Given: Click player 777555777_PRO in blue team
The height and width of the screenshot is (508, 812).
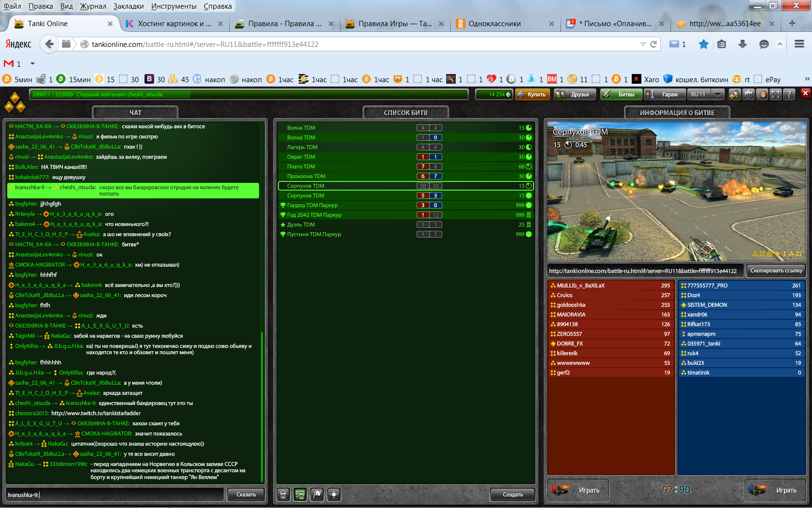Looking at the screenshot, I should pos(741,285).
